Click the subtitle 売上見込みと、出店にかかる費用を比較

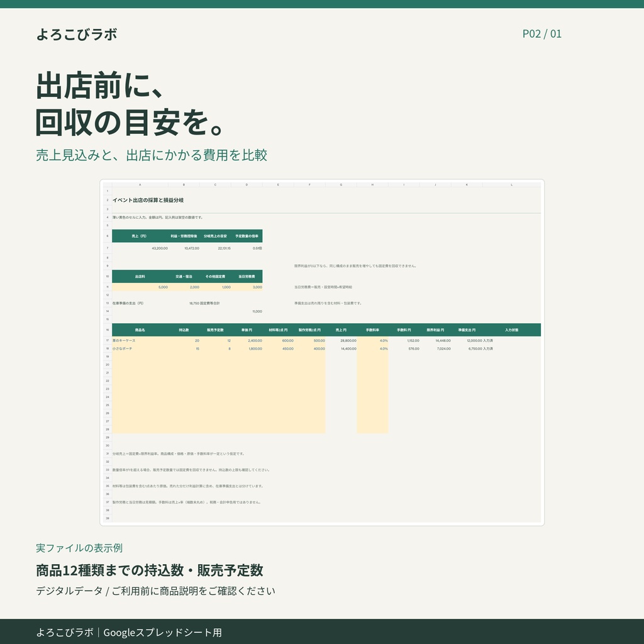(x=152, y=155)
